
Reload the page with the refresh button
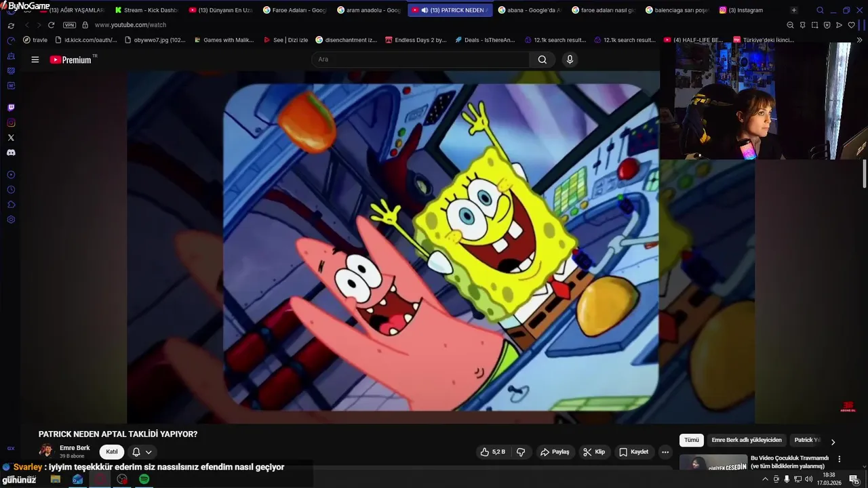(x=51, y=25)
